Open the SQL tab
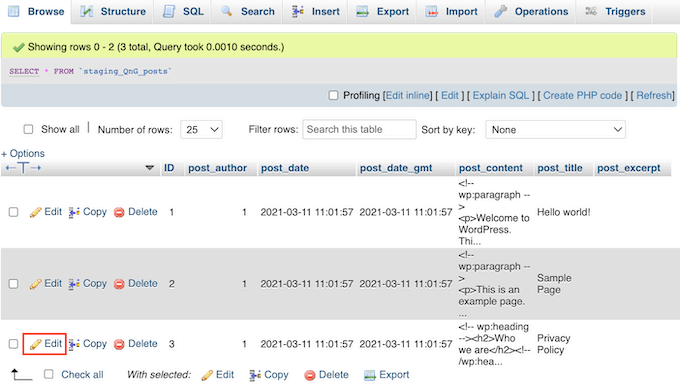This screenshot has height=384, width=680. [x=183, y=12]
